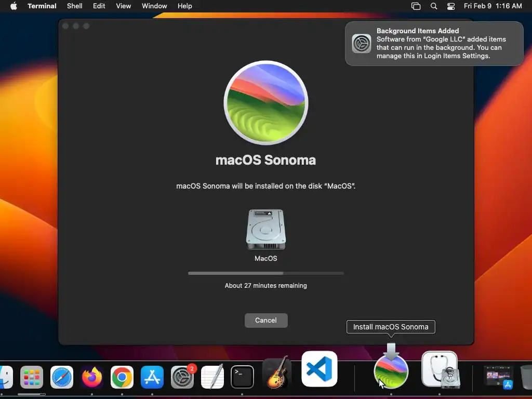Viewport: 532px width, 399px height.
Task: Click the installation progress bar
Action: coord(266,273)
